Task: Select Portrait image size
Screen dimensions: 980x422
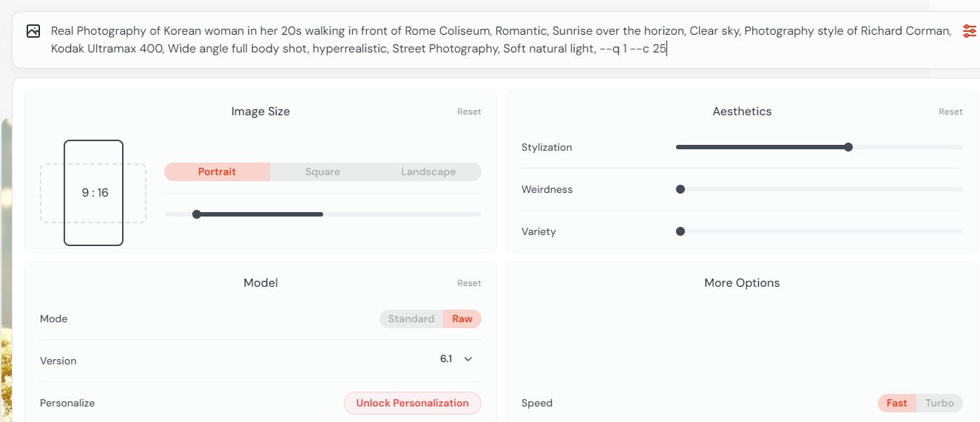Action: [217, 172]
